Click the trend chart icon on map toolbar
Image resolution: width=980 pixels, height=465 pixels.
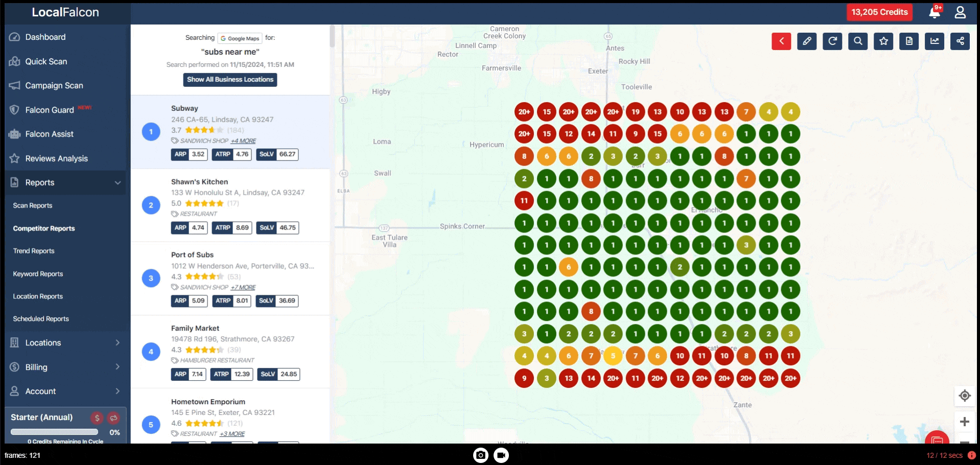pos(935,41)
